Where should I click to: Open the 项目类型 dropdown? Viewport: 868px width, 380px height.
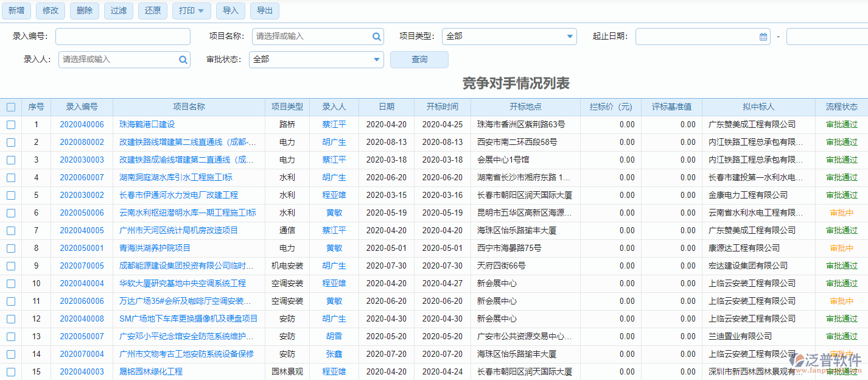569,37
